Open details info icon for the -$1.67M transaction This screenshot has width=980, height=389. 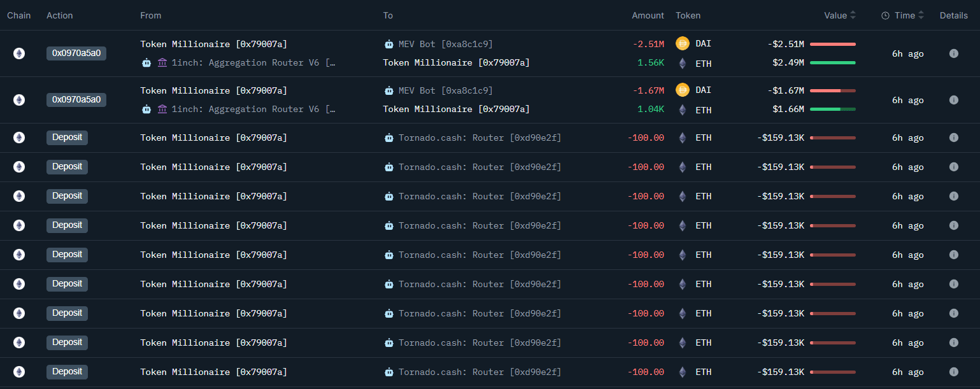(953, 100)
